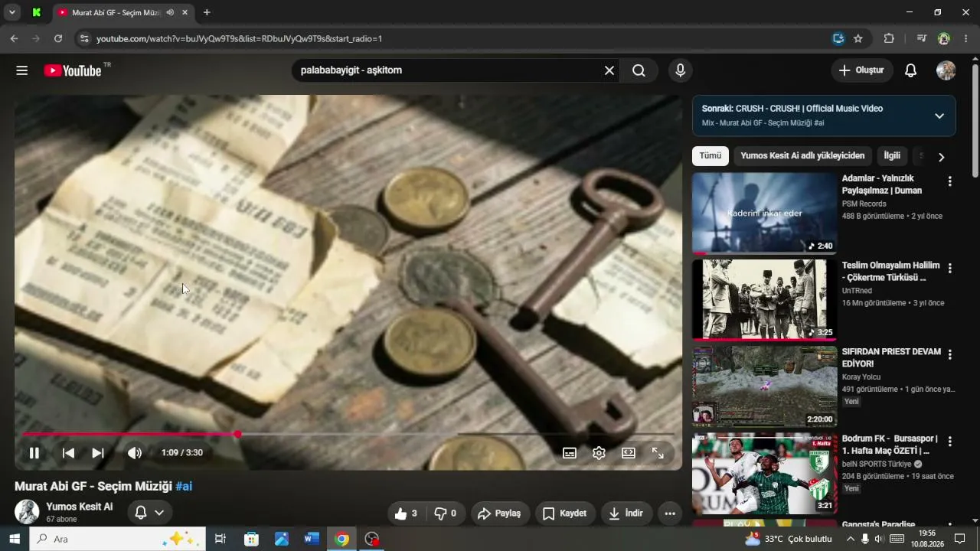Mute the tab via speaker icon
The width and height of the screenshot is (980, 551).
[x=170, y=12]
